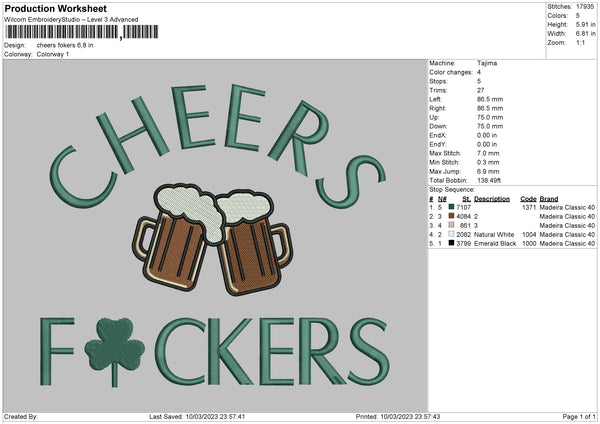Click the Total Bobbin value 138.49ft
The height and width of the screenshot is (424, 600).
tap(489, 180)
